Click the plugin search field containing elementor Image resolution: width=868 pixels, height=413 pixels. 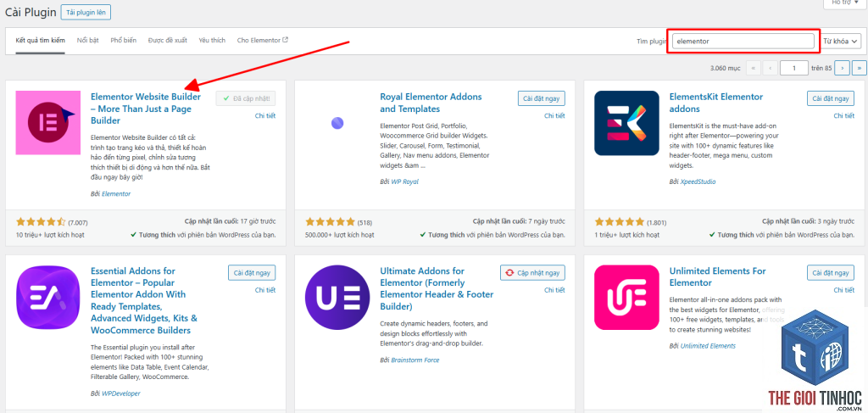pos(743,41)
